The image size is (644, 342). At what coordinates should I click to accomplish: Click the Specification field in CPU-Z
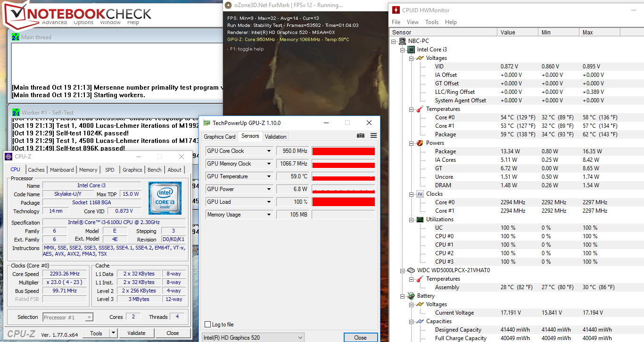pyautogui.click(x=115, y=222)
